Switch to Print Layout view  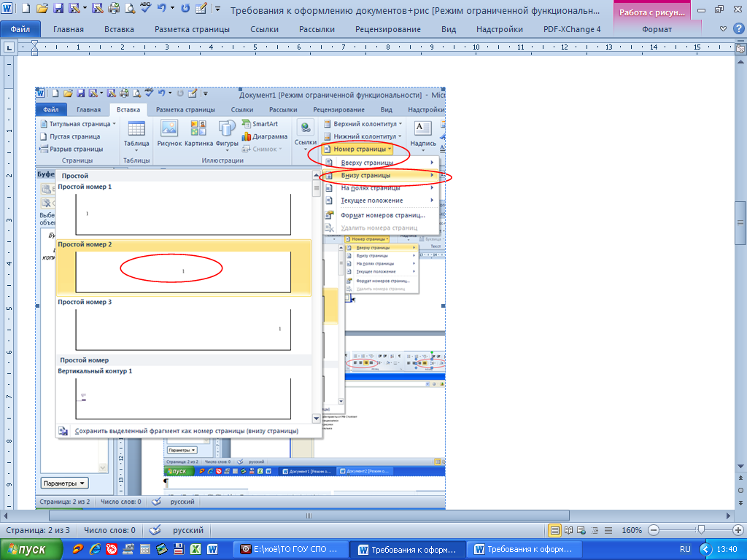click(x=554, y=530)
